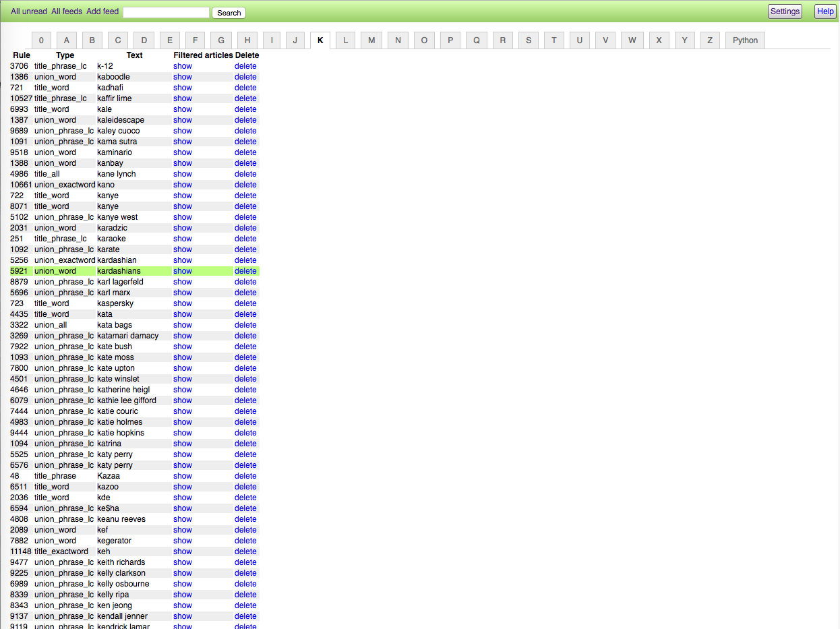Switch to the G tab

coord(221,40)
